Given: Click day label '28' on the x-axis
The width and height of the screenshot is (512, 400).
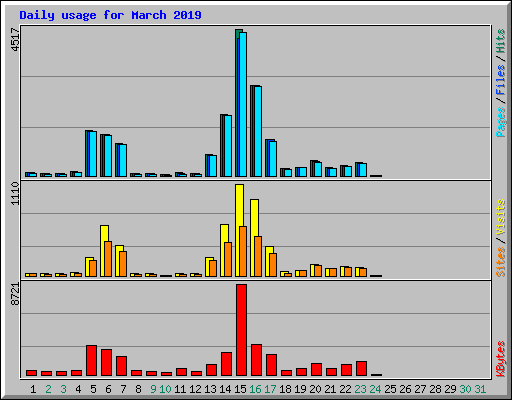Looking at the screenshot, I should 435,389.
